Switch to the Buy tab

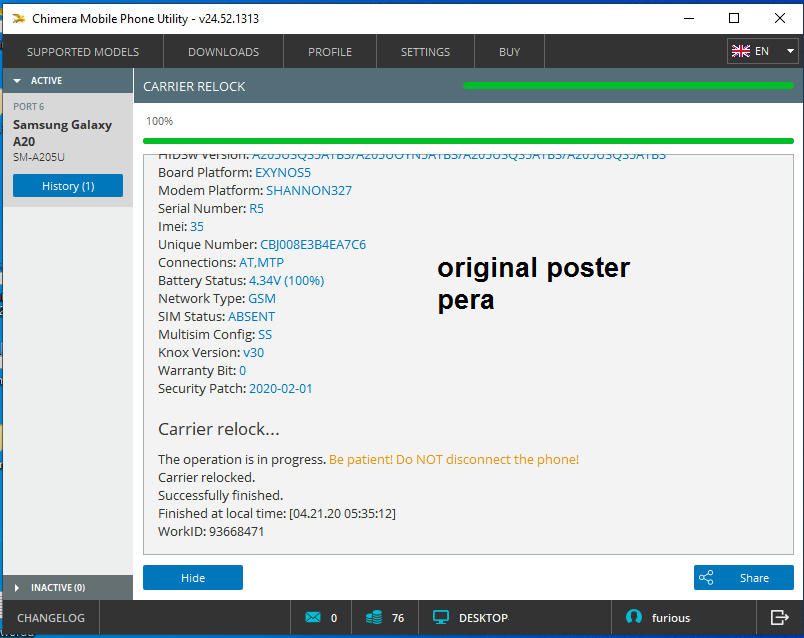509,52
